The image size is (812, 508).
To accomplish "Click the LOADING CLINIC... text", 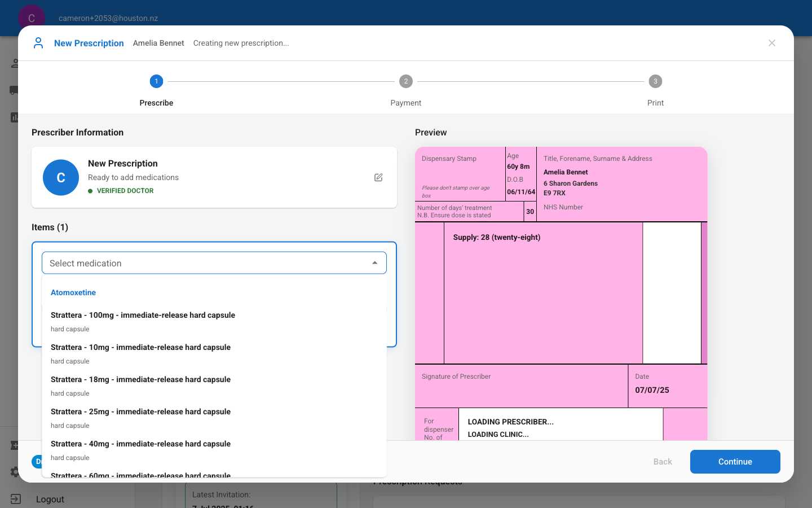I will click(x=498, y=434).
